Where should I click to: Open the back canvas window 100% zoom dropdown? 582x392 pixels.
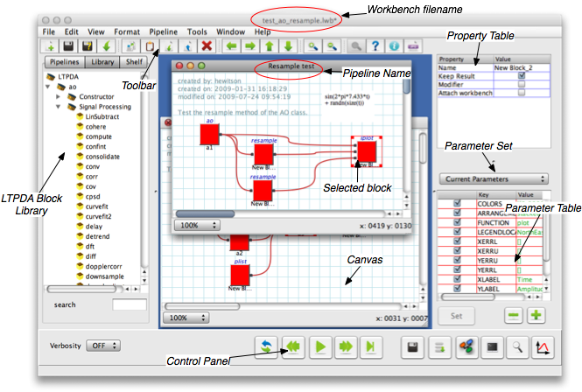[186, 318]
